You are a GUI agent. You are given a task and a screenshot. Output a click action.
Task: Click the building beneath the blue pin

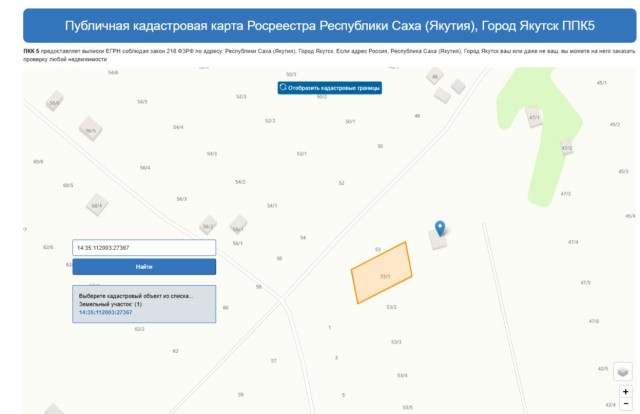point(438,240)
